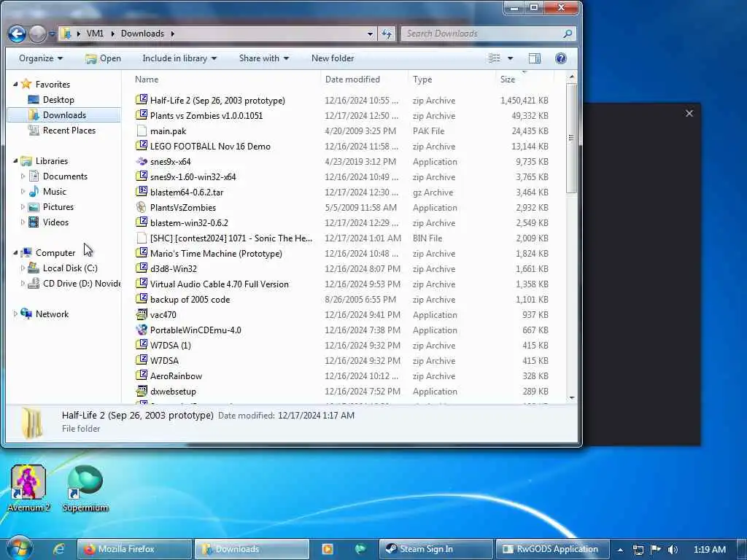Collapse the Favorites tree group
The image size is (747, 560).
tap(15, 85)
